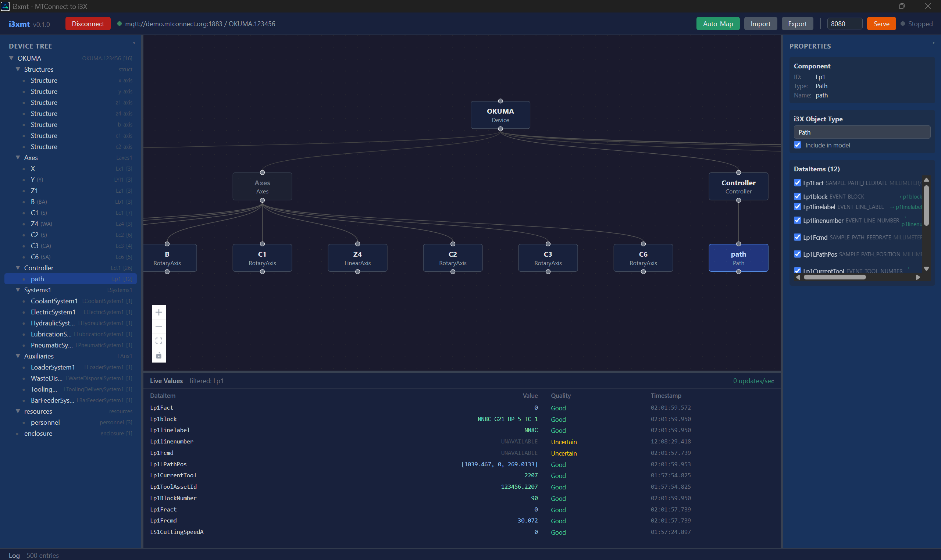The image size is (941, 560).
Task: Click the 8080 port input field
Action: [x=844, y=24]
